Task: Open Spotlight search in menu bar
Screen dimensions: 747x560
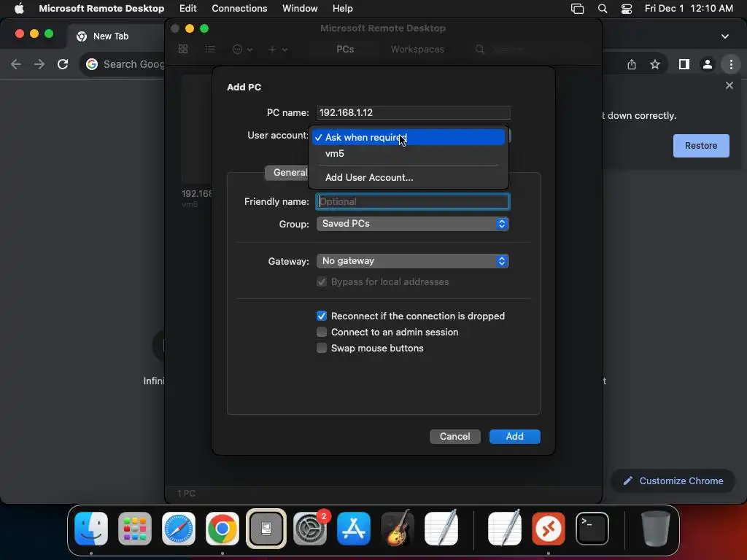Action: pos(602,9)
